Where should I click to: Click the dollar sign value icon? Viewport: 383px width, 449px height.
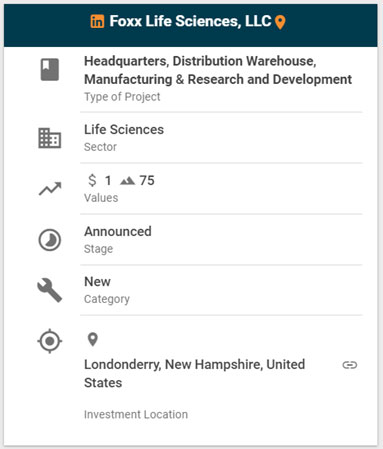click(x=92, y=180)
